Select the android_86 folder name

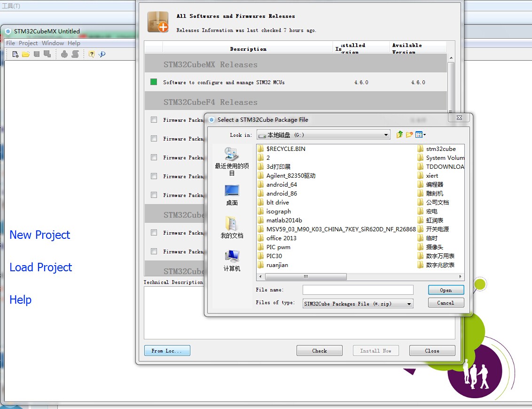282,194
